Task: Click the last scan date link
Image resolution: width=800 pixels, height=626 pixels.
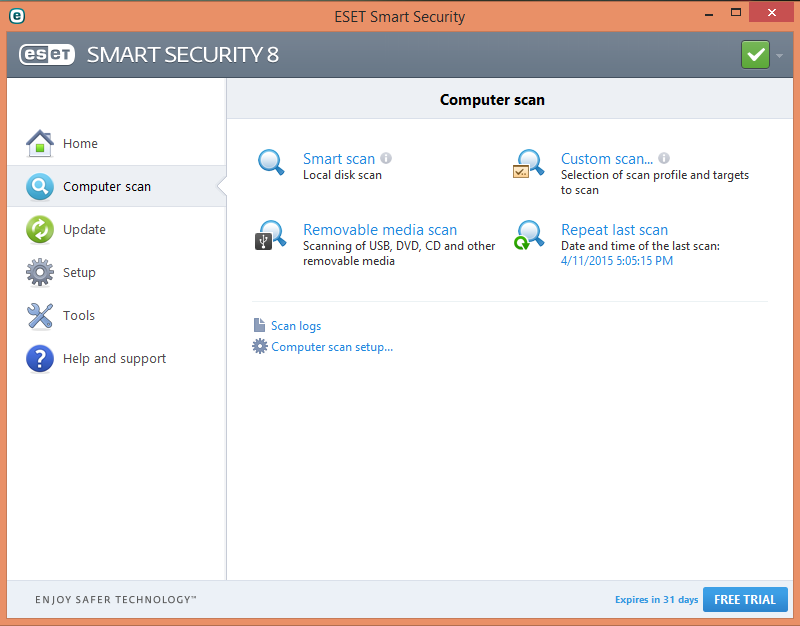Action: click(x=617, y=261)
